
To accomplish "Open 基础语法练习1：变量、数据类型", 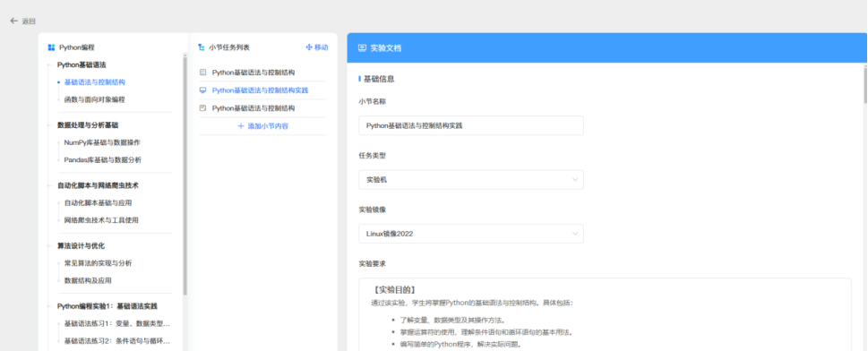I will pyautogui.click(x=117, y=323).
